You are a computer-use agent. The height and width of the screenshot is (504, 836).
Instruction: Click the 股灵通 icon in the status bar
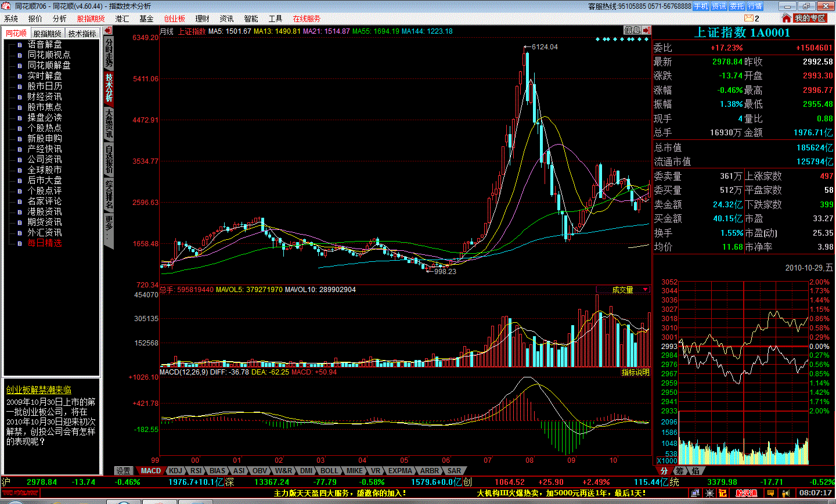click(x=747, y=493)
